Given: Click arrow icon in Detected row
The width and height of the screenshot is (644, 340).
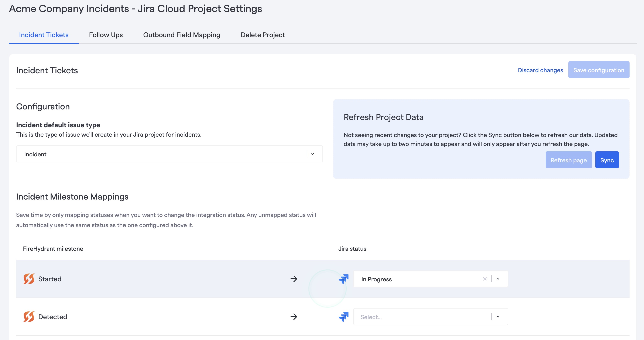Looking at the screenshot, I should (294, 316).
